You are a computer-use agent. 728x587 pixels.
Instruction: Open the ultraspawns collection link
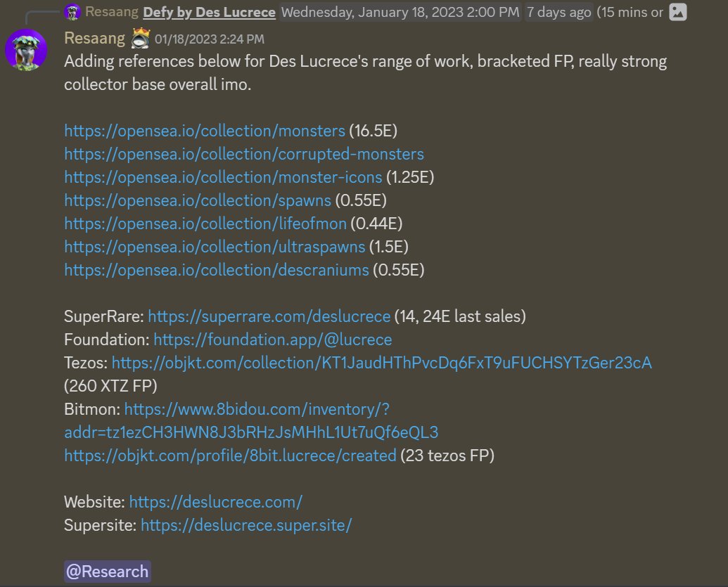(x=215, y=247)
